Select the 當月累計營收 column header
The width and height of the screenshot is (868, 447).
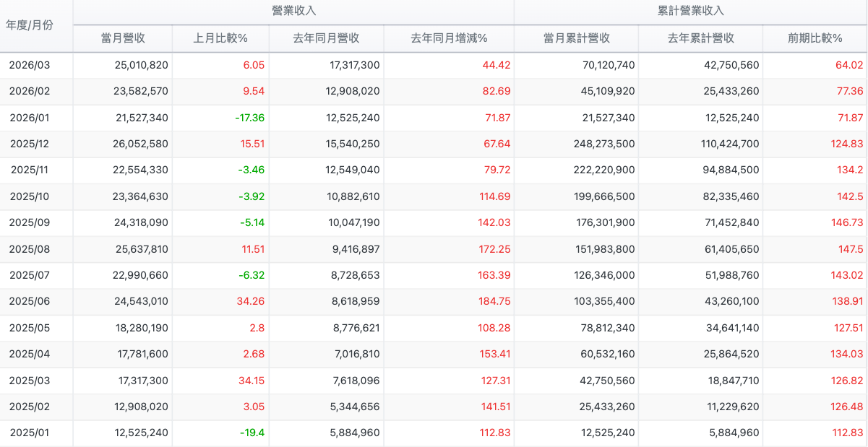[x=576, y=38]
